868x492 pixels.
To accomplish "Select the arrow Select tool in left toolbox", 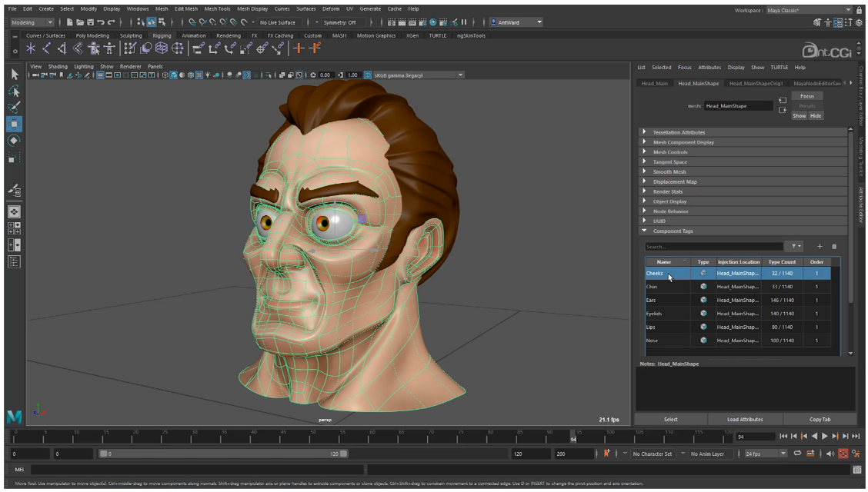I will click(x=15, y=74).
